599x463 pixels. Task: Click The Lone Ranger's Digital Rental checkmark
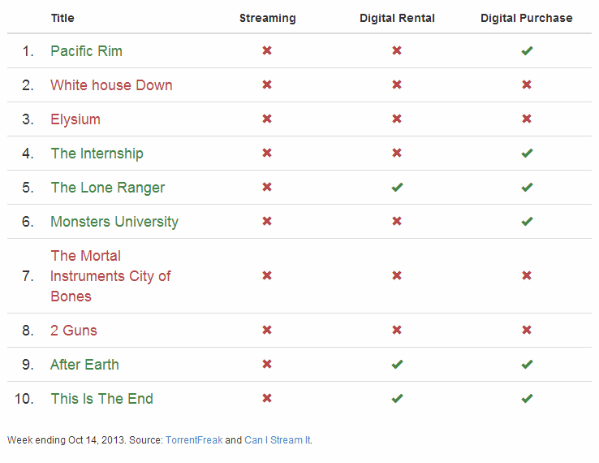(397, 187)
